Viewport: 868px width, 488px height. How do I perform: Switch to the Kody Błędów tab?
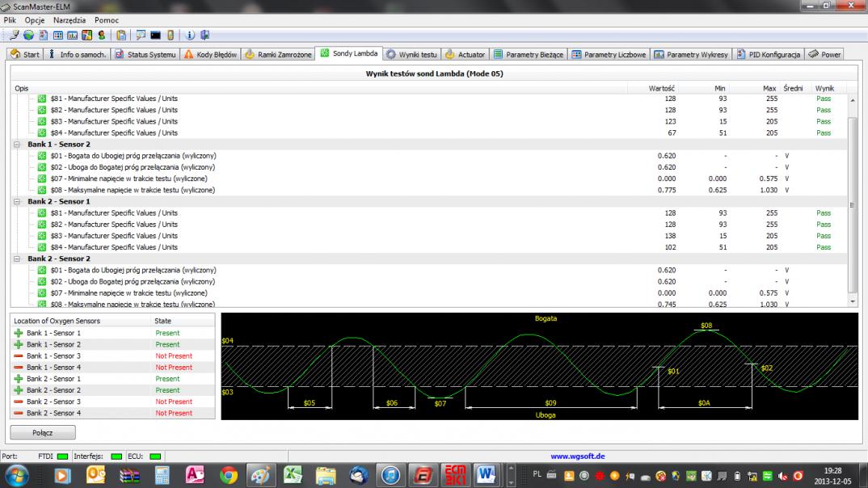210,54
